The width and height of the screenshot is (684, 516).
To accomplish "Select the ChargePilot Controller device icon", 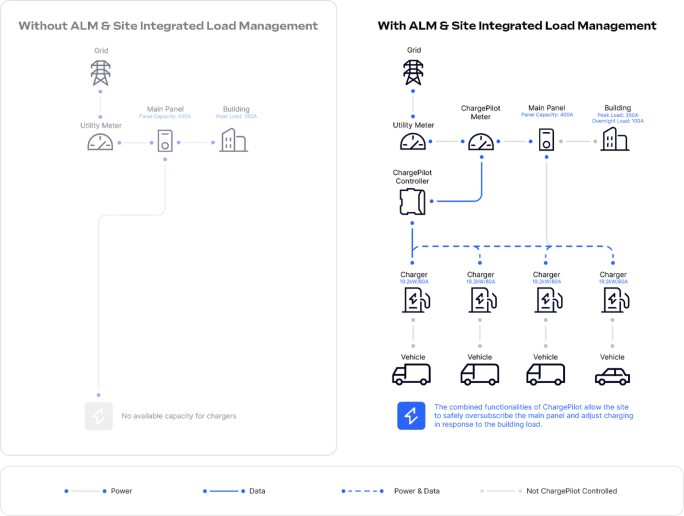I will [x=412, y=202].
